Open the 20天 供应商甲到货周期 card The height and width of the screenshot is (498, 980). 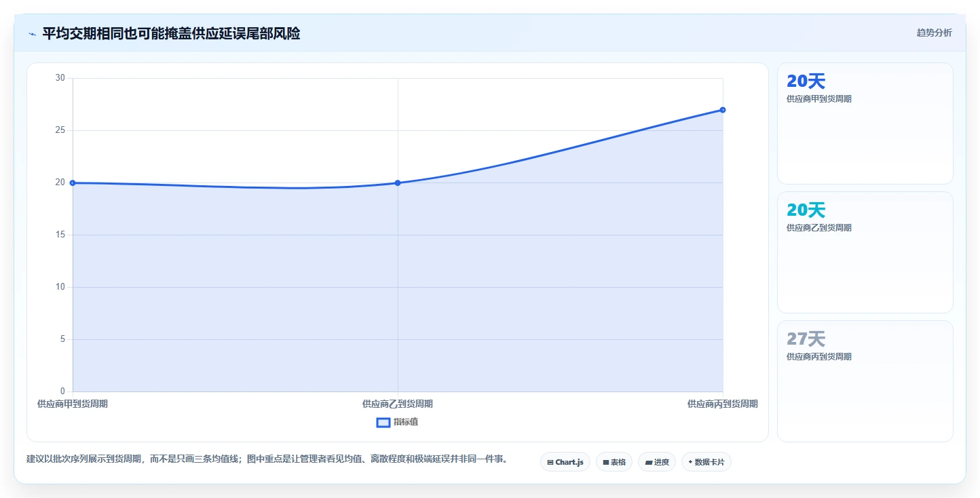(x=865, y=123)
